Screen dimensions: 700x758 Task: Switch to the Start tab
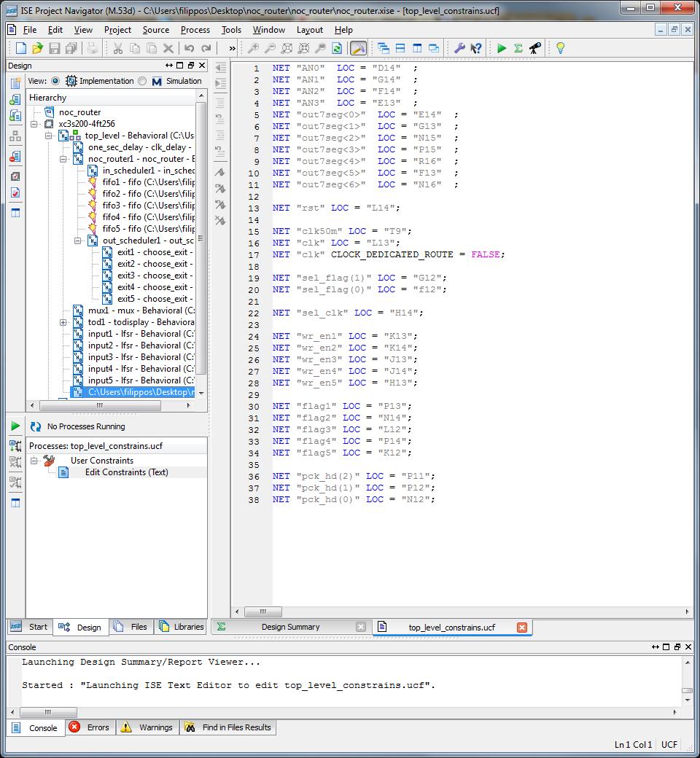point(29,627)
